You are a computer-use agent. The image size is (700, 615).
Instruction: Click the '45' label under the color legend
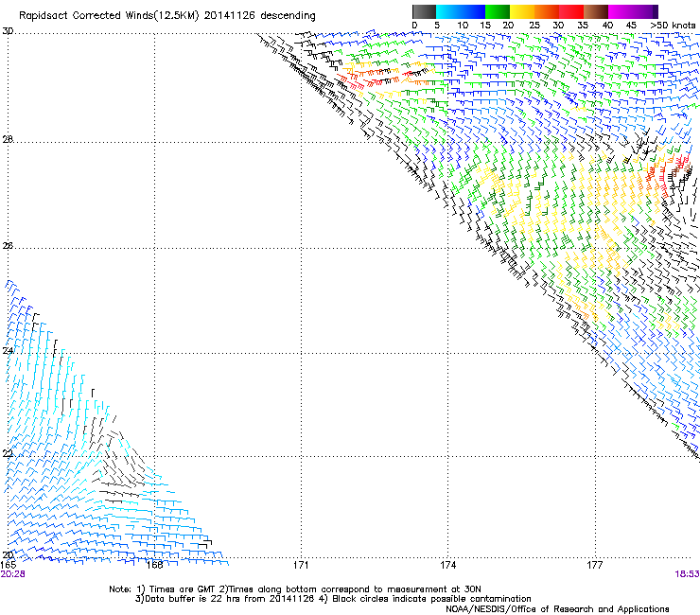[631, 25]
